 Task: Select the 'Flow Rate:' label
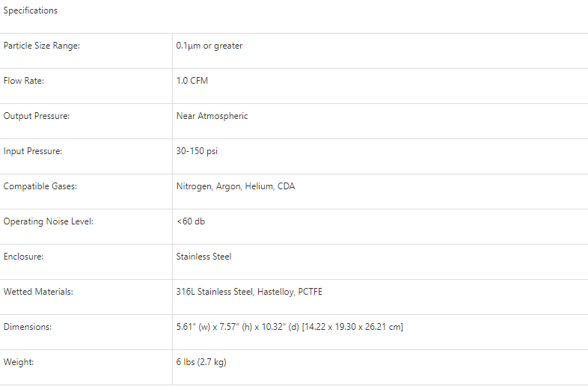(24, 81)
